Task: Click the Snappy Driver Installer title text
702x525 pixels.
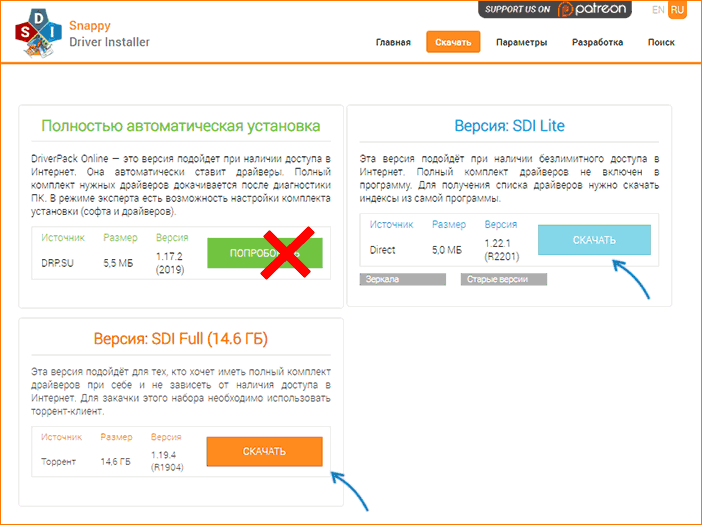Action: pyautogui.click(x=109, y=34)
